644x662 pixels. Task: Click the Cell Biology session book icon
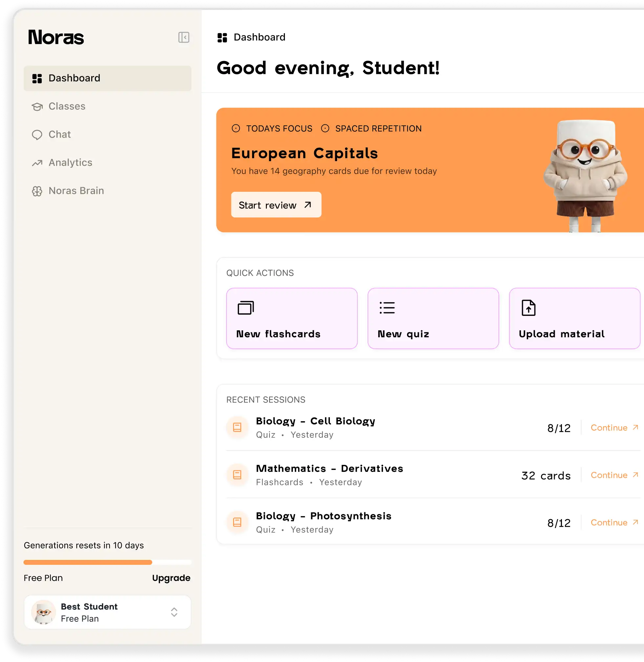coord(237,428)
